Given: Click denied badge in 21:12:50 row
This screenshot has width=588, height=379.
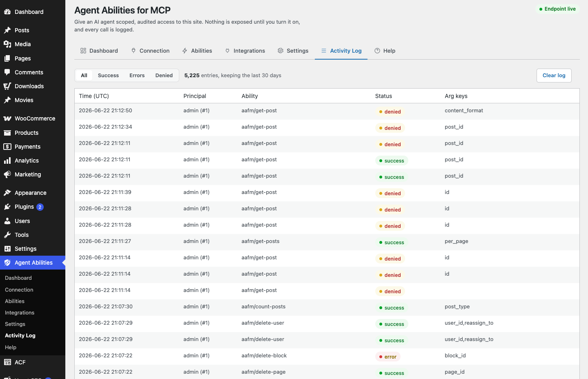Looking at the screenshot, I should pyautogui.click(x=390, y=111).
